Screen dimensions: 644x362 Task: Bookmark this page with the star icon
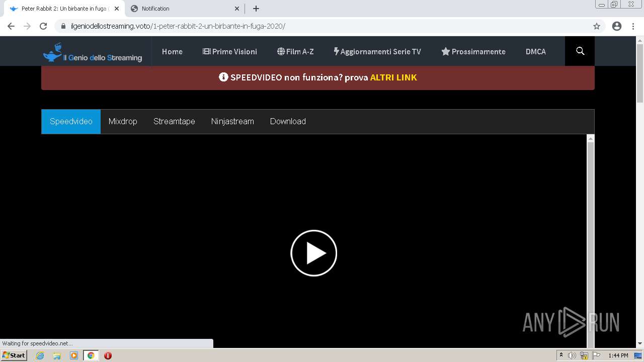point(597,26)
